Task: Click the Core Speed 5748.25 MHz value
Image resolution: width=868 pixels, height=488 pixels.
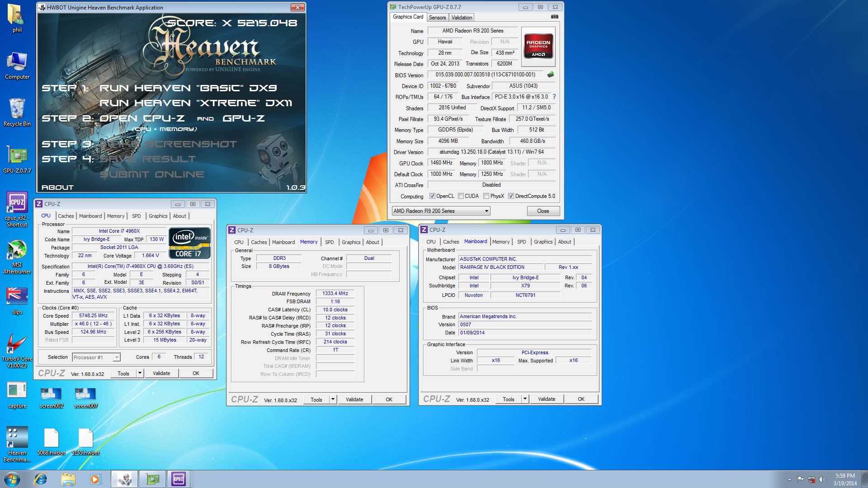Action: pyautogui.click(x=93, y=316)
